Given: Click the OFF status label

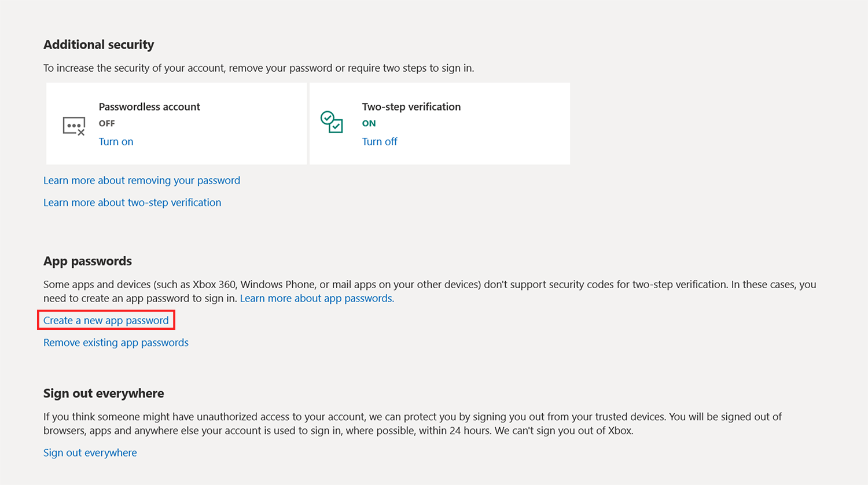Looking at the screenshot, I should 107,123.
